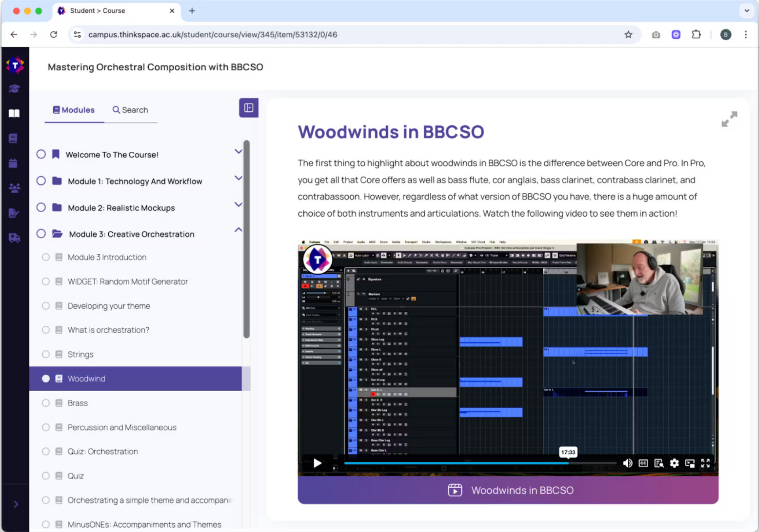The image size is (759, 532).
Task: Mark Strings lesson completion circle
Action: pyautogui.click(x=46, y=354)
